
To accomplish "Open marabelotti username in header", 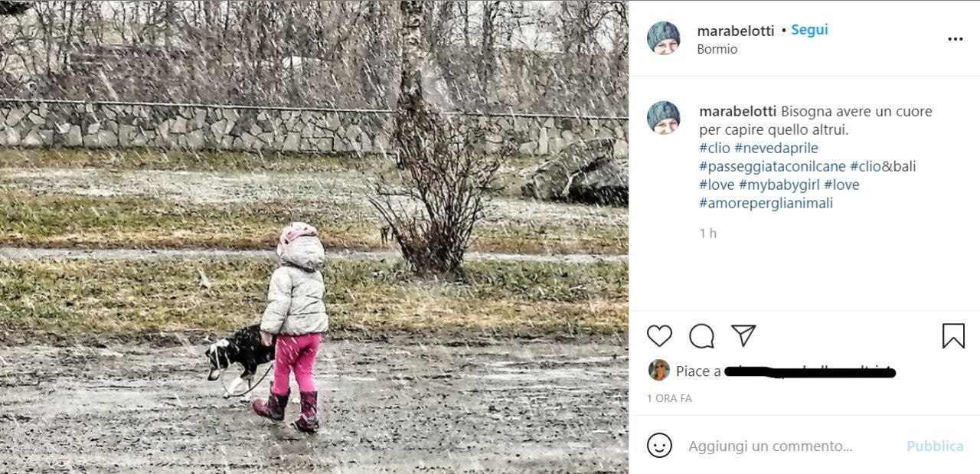I will (x=736, y=31).
